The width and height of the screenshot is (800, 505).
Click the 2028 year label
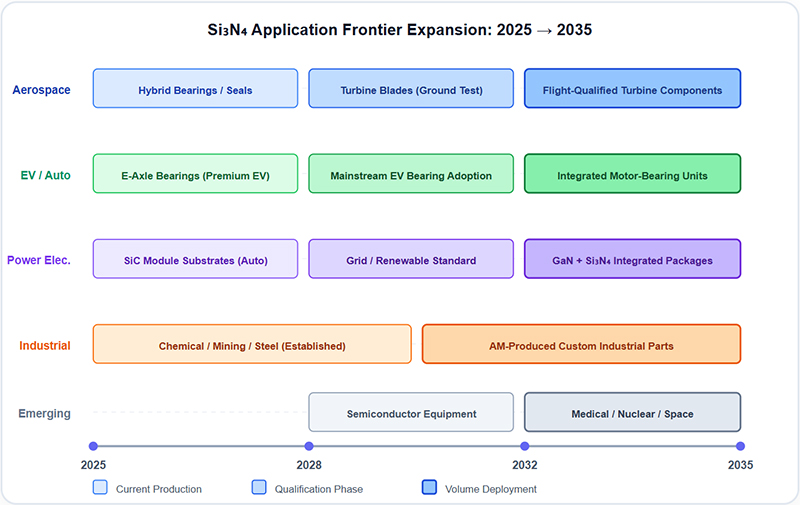(309, 465)
